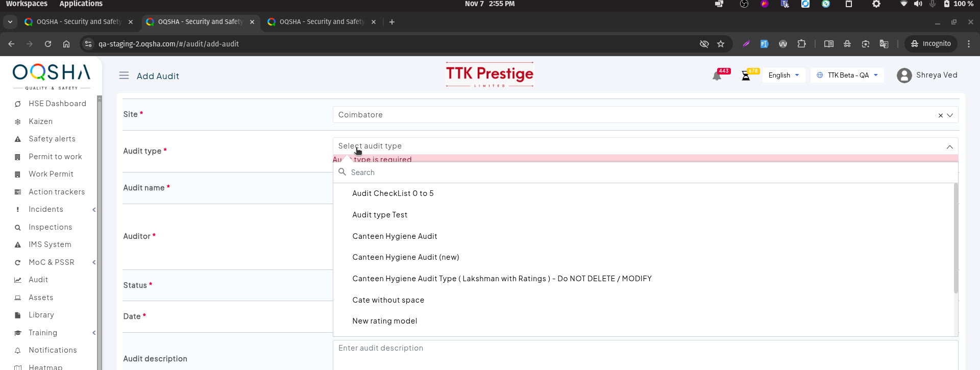The image size is (980, 370).
Task: Open the English language dropdown
Action: 783,75
